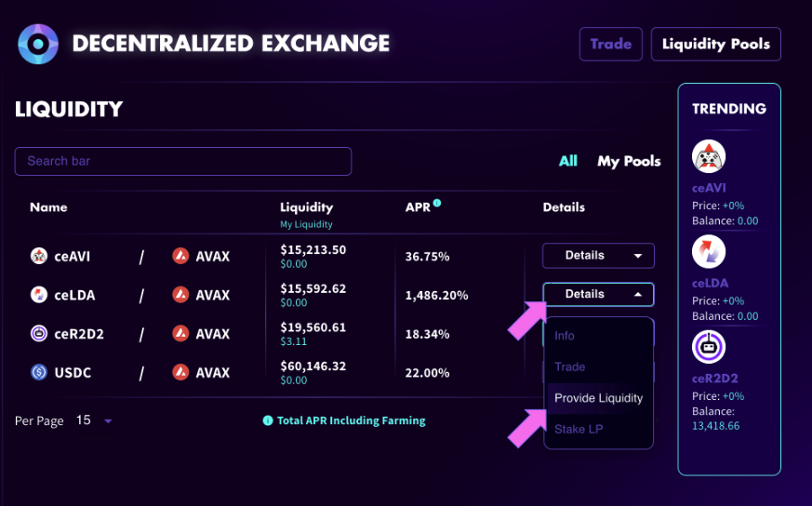
Task: Click the ceR2D2 token icon in pool list
Action: point(39,334)
